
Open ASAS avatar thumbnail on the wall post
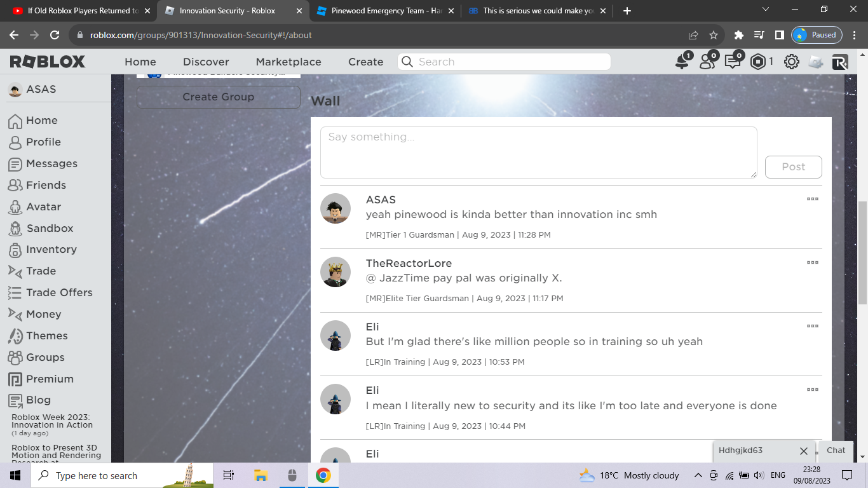tap(336, 208)
